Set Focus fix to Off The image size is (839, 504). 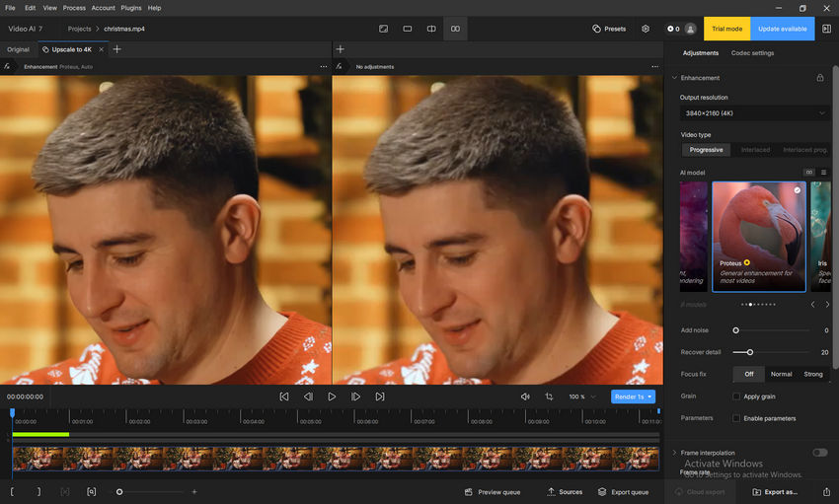point(749,374)
